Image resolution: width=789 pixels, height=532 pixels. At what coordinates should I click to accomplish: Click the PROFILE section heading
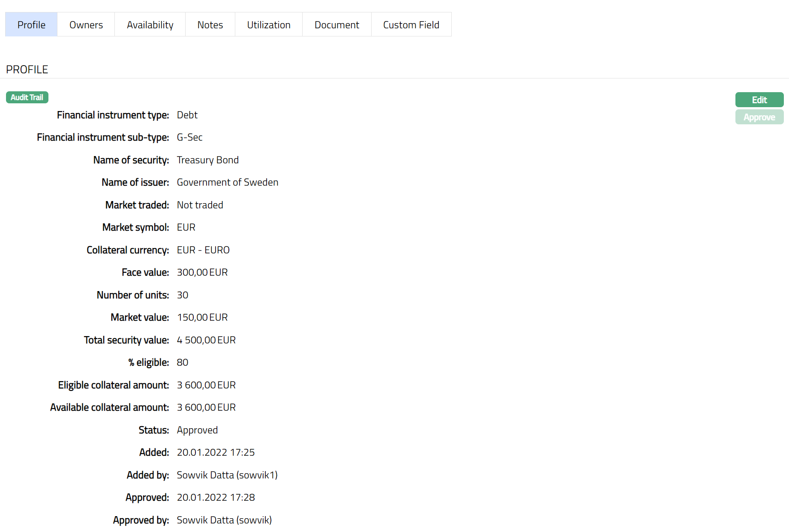coord(27,69)
